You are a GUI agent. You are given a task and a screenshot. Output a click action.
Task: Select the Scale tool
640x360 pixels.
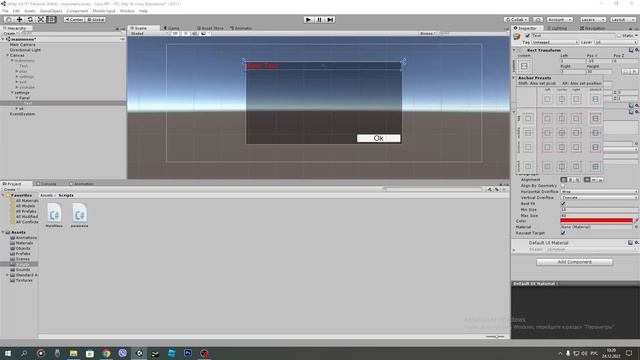pos(41,20)
